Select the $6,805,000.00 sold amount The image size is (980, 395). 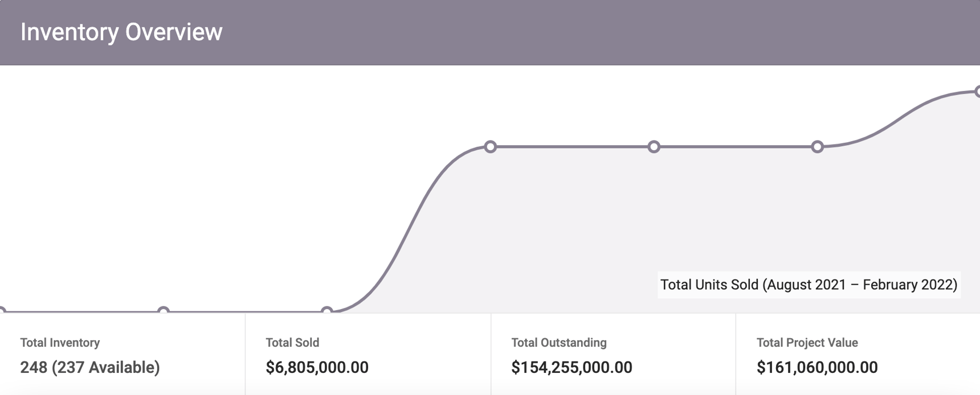(317, 368)
